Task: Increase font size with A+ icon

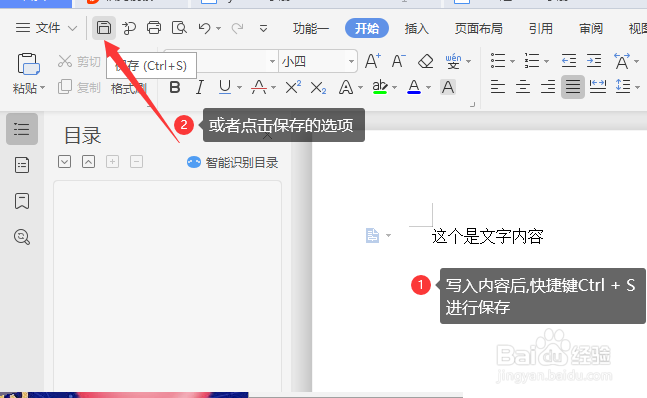Action: (373, 61)
